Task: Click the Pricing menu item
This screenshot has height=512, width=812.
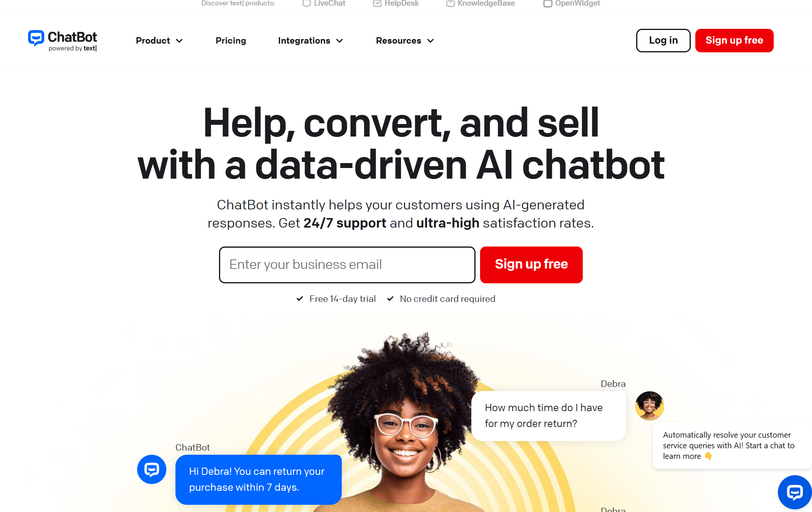Action: [x=230, y=41]
